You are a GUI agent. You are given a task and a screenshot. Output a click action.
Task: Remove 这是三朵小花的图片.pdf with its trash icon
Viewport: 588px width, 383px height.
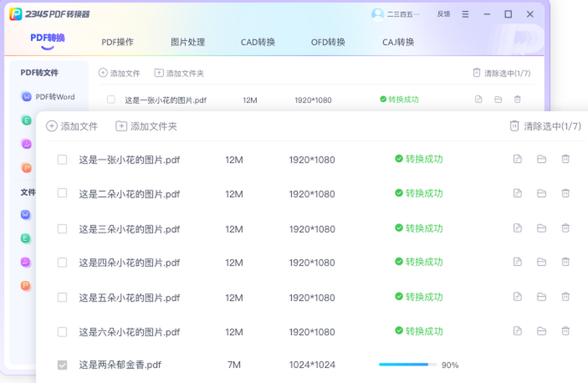click(x=565, y=228)
